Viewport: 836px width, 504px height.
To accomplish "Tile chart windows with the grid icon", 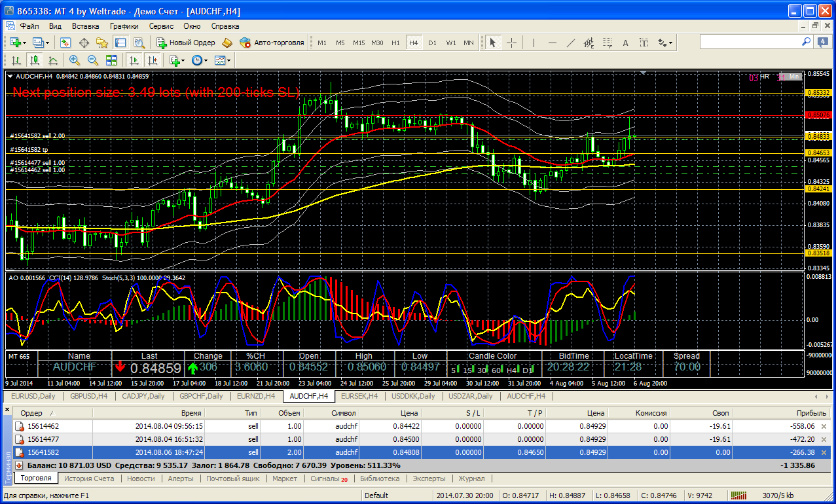I will 111,60.
